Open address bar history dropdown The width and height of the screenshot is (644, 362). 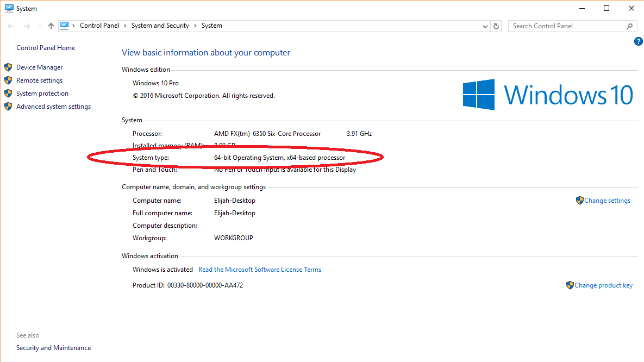coord(485,26)
